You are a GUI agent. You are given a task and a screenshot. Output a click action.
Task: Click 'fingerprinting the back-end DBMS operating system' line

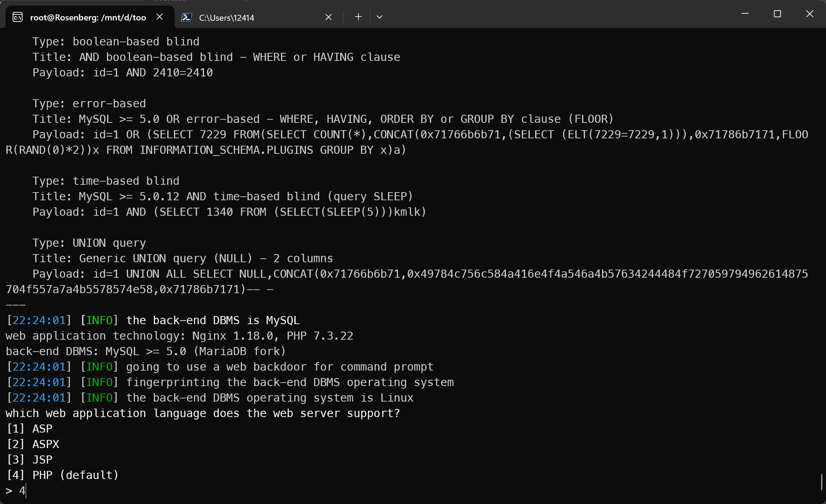pyautogui.click(x=230, y=382)
